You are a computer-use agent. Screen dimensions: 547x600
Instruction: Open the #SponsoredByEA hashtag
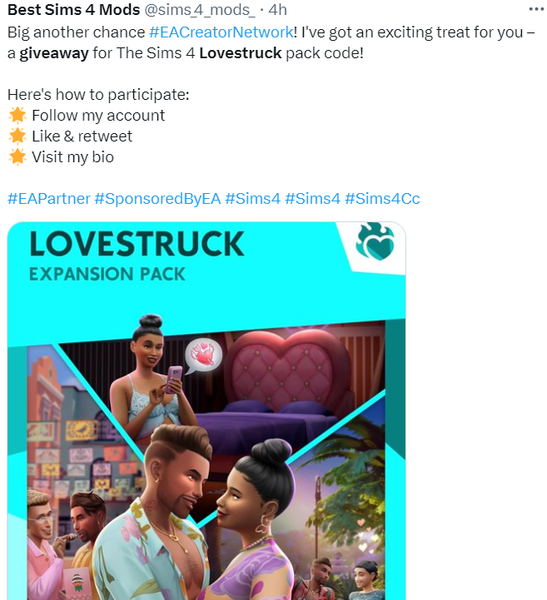pyautogui.click(x=158, y=199)
